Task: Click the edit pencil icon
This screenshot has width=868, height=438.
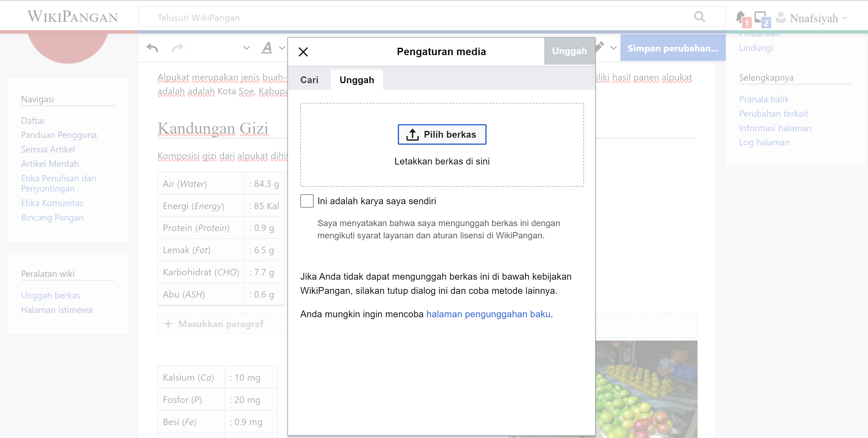Action: coord(600,47)
